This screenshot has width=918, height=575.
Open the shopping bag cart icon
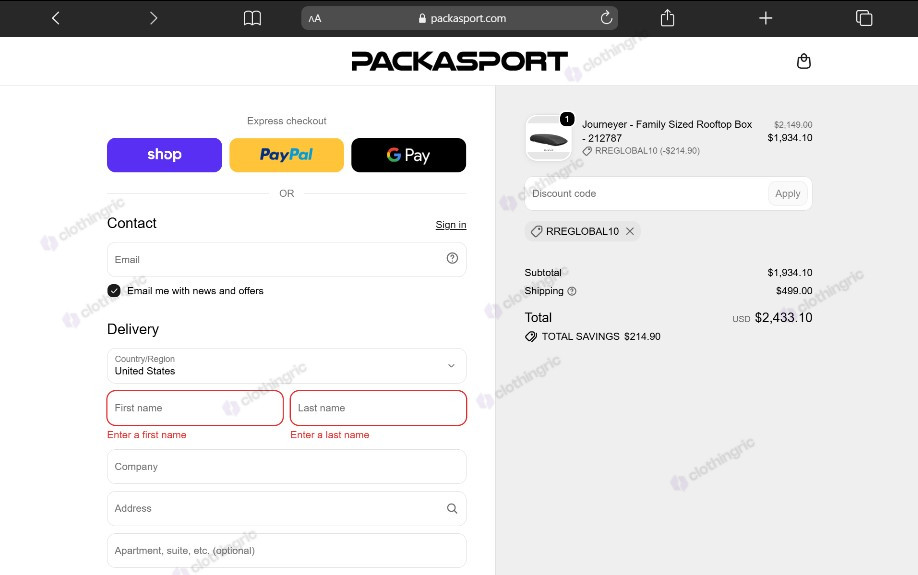coord(804,61)
